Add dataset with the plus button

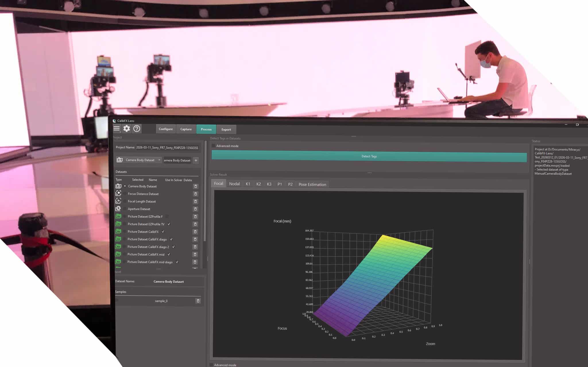tap(196, 160)
